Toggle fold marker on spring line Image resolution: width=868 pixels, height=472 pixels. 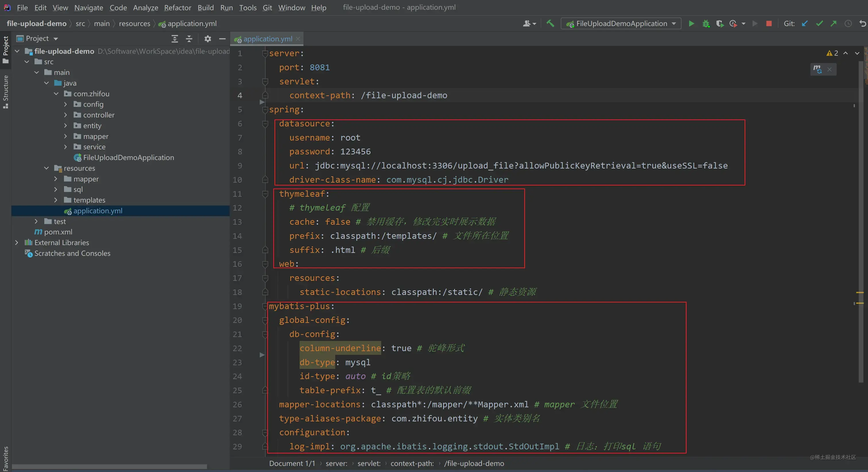coord(265,110)
